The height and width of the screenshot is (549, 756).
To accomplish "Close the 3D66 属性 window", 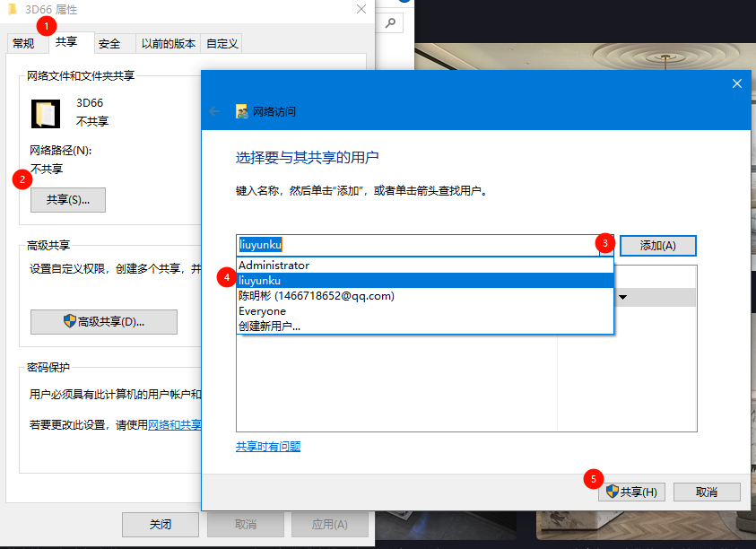I will (361, 10).
